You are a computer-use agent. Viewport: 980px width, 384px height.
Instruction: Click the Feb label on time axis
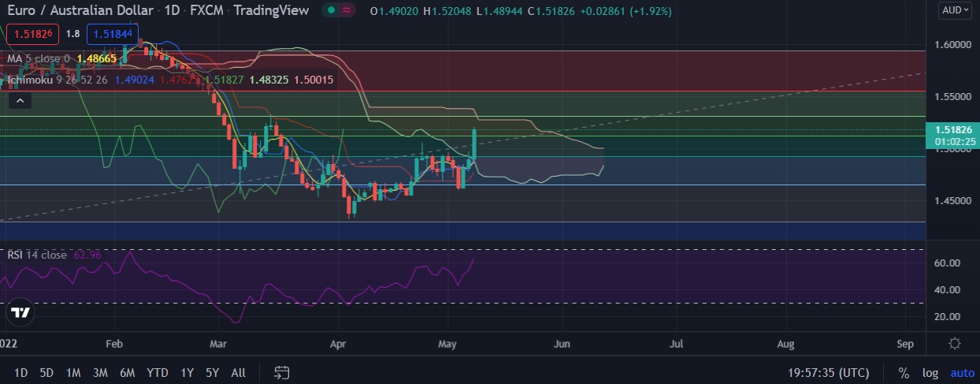coord(114,344)
